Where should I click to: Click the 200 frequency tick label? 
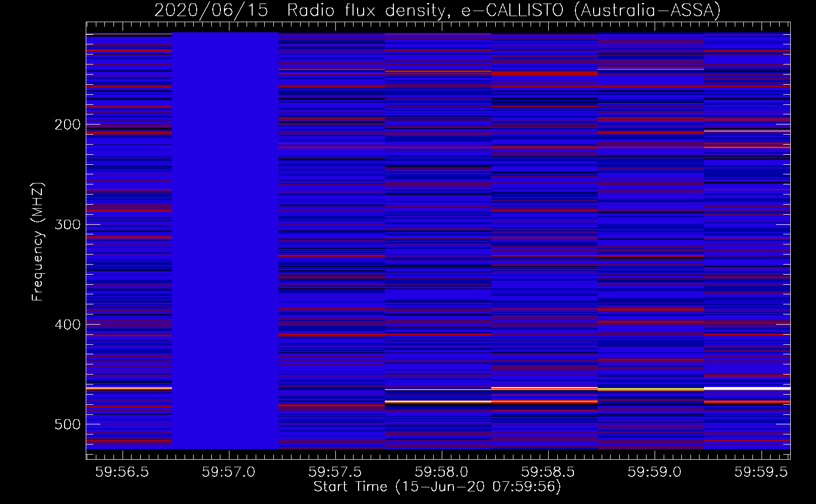(x=68, y=124)
